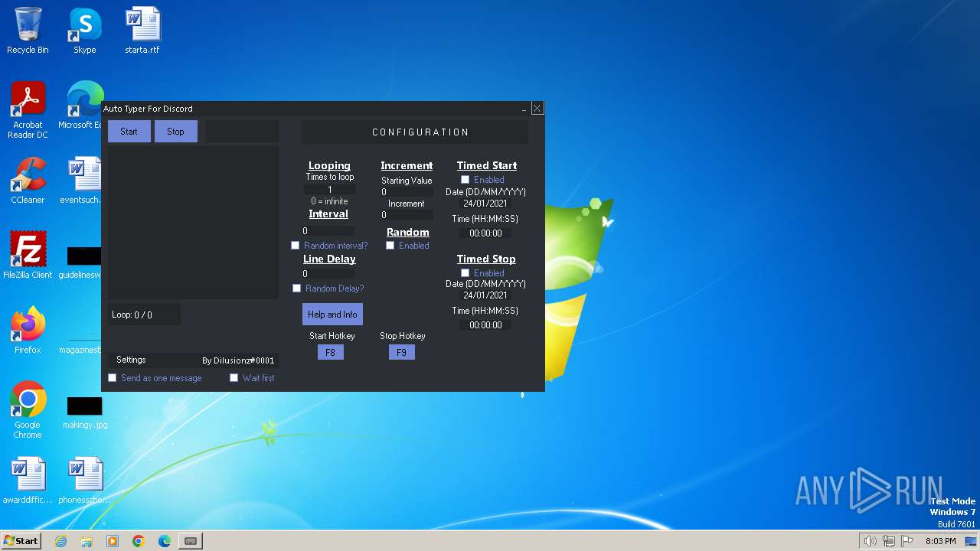The height and width of the screenshot is (551, 980).
Task: Launch Firefox from the desktop
Action: tap(28, 331)
